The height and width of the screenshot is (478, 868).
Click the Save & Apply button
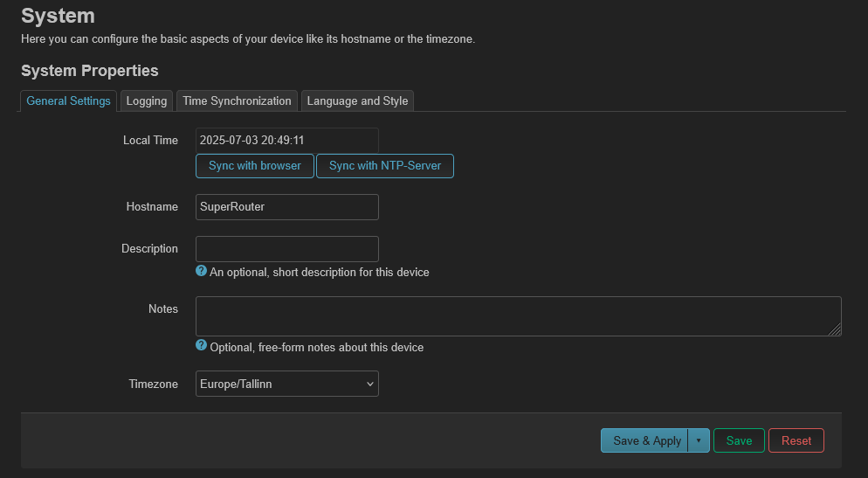(644, 440)
